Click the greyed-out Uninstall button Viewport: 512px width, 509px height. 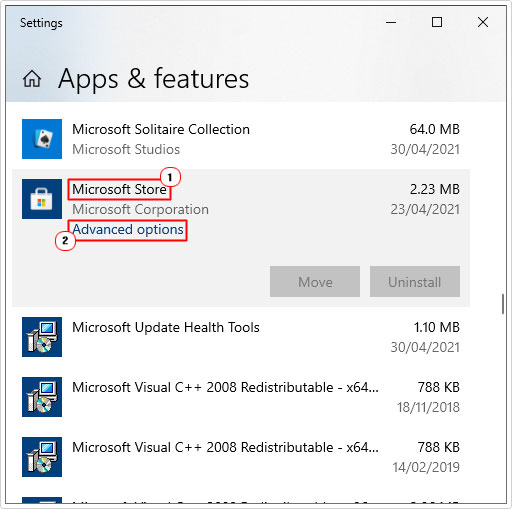415,281
